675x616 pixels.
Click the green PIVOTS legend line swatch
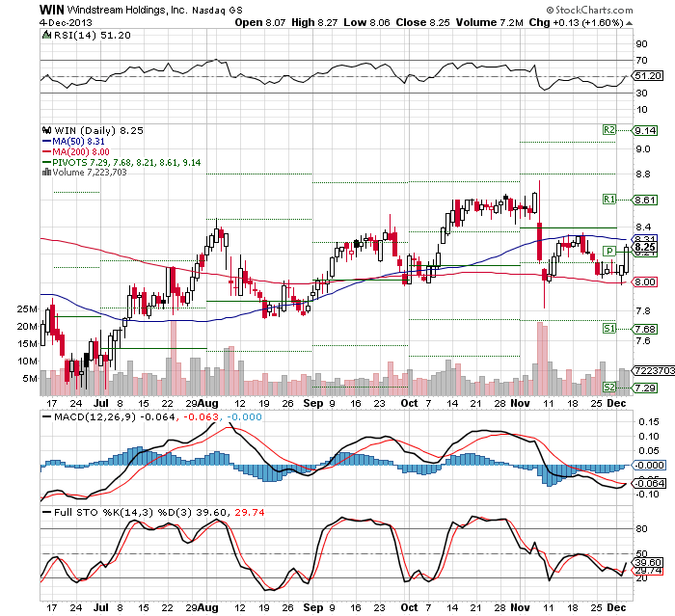pos(46,162)
